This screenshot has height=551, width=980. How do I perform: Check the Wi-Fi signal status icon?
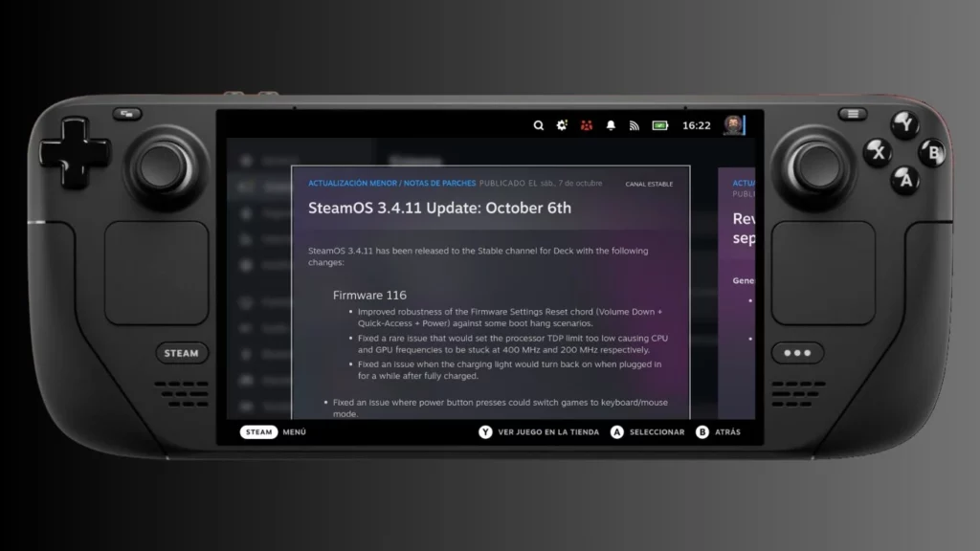click(634, 125)
